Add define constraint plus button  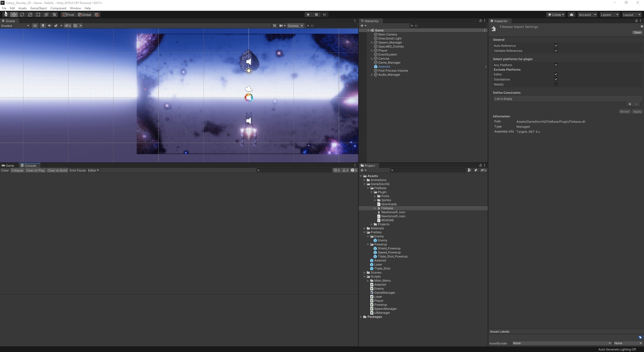point(630,104)
